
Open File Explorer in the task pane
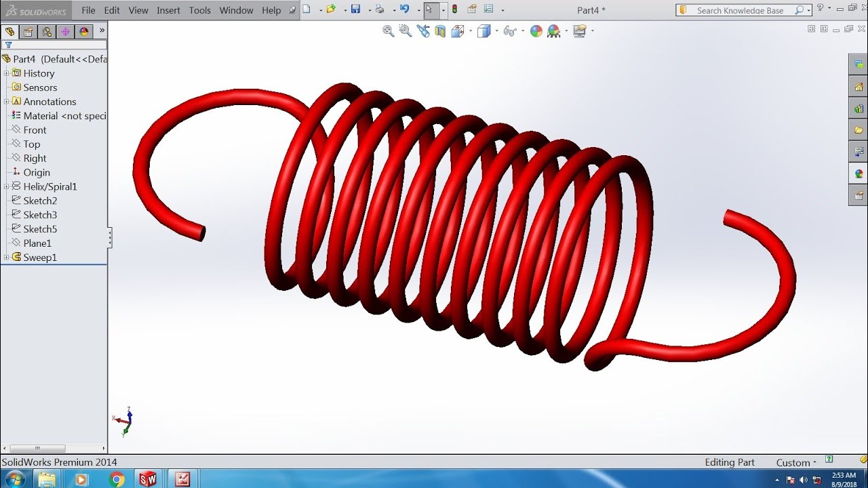click(859, 129)
